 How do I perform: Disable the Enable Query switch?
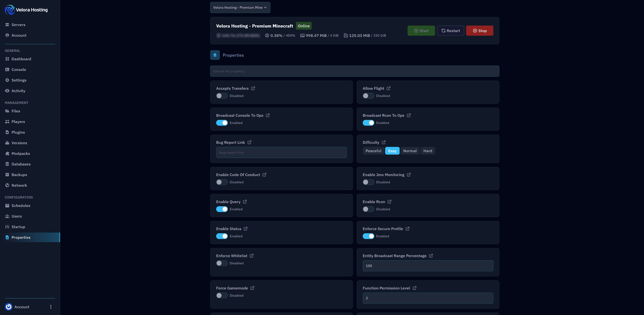(x=222, y=209)
